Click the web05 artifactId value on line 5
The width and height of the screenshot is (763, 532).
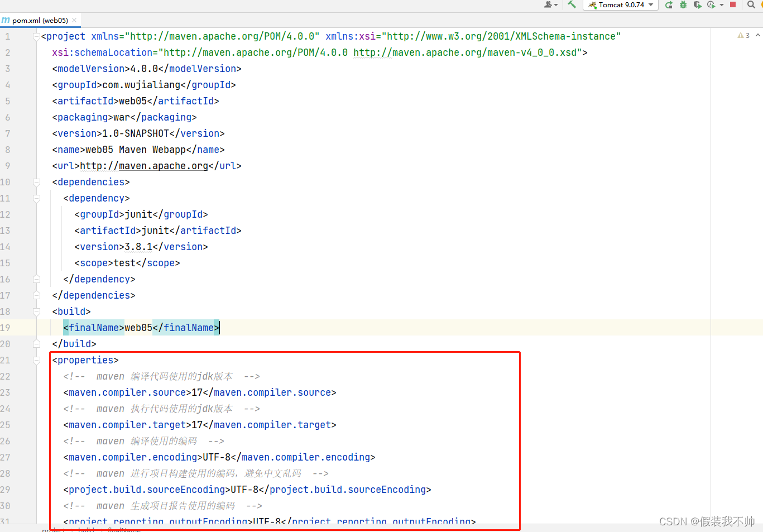coord(133,101)
